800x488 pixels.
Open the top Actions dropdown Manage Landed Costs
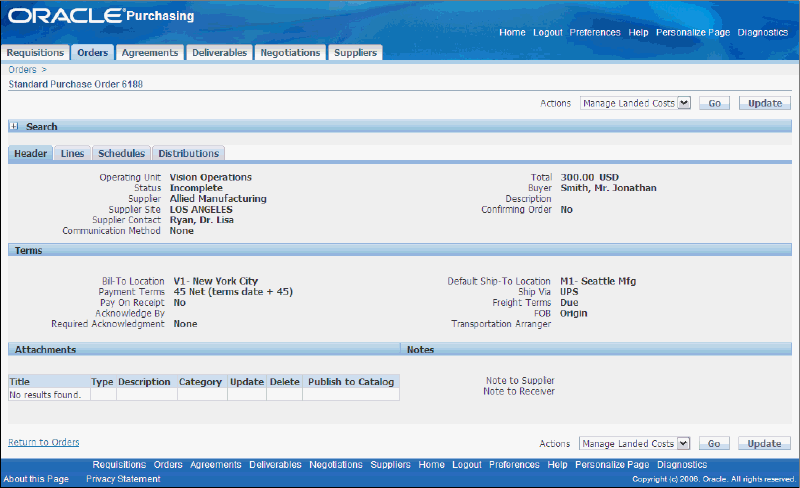635,103
